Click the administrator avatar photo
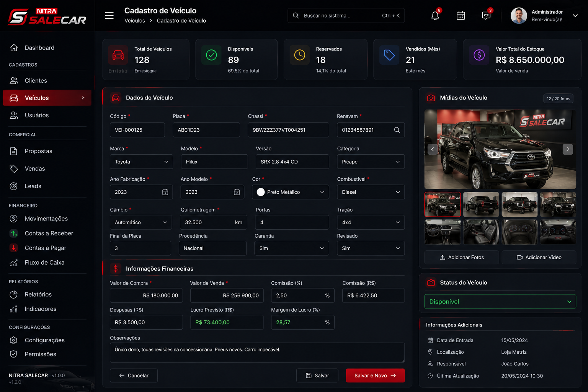 tap(519, 16)
